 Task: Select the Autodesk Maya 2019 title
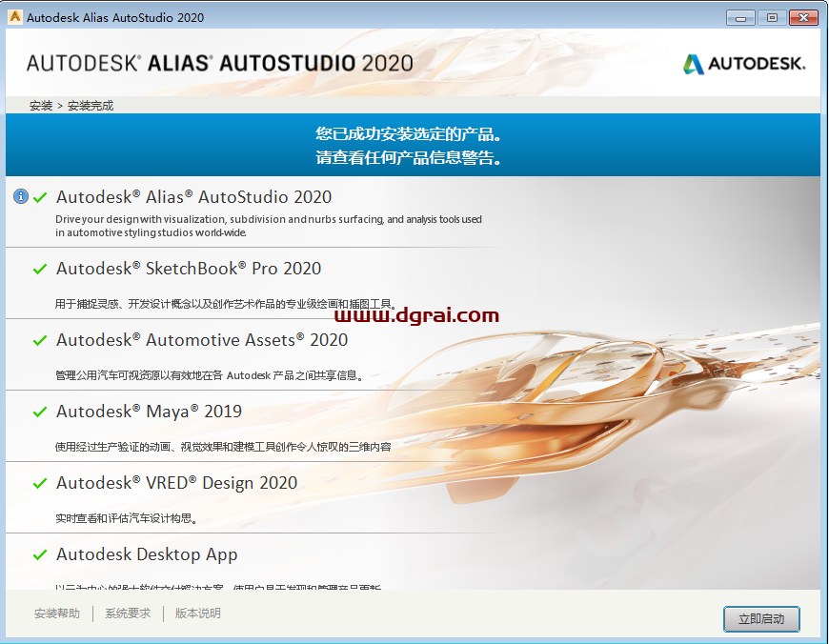[x=149, y=412]
